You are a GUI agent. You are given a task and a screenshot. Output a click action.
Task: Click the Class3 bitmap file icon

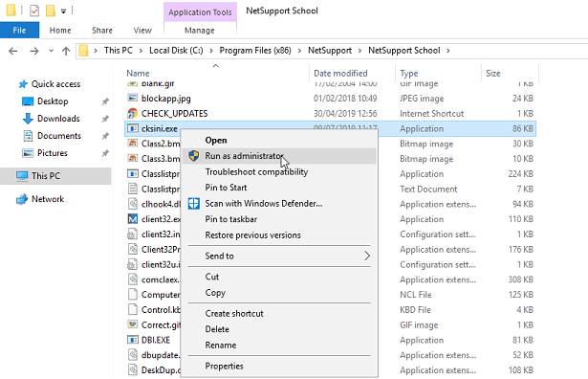(132, 159)
